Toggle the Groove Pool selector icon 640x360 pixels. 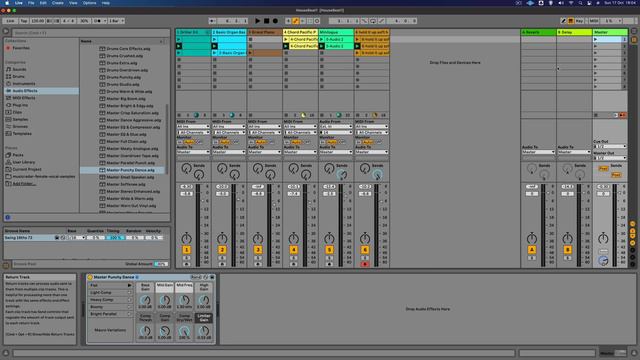click(x=6, y=265)
